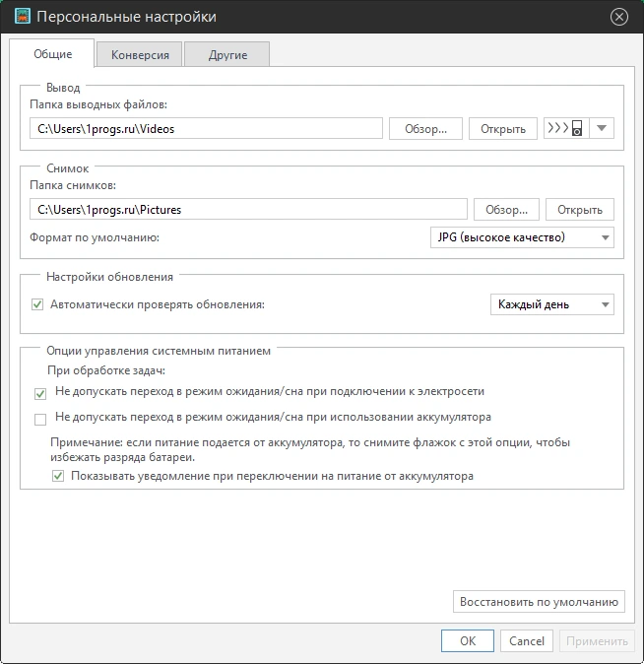Uncheck sleep prevention when plugged into mains

(x=40, y=394)
